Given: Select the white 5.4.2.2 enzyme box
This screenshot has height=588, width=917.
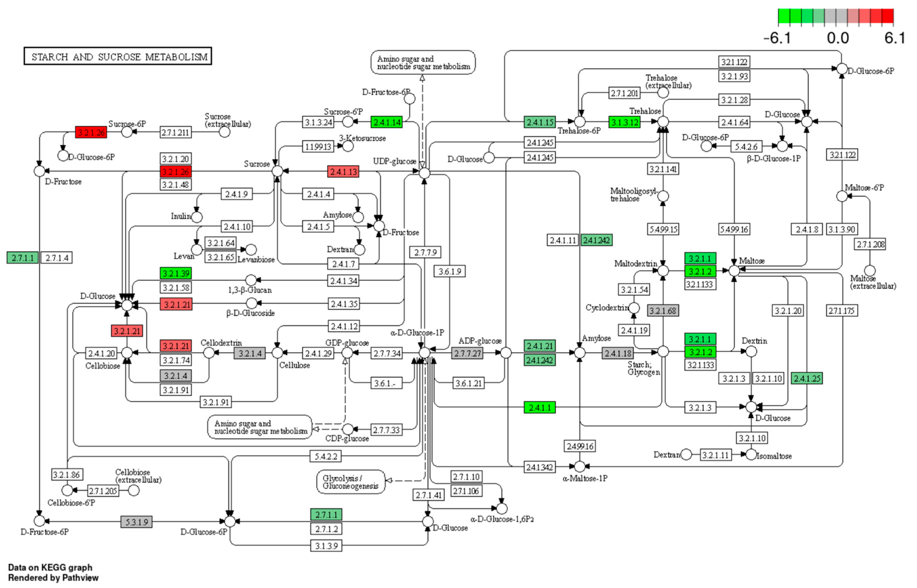Looking at the screenshot, I should pyautogui.click(x=325, y=456).
